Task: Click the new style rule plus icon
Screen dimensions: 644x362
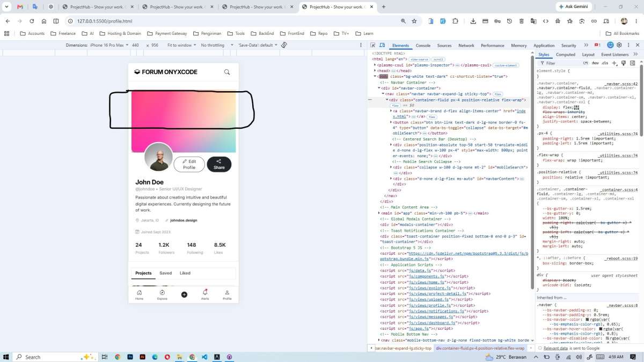Action: tap(614, 63)
